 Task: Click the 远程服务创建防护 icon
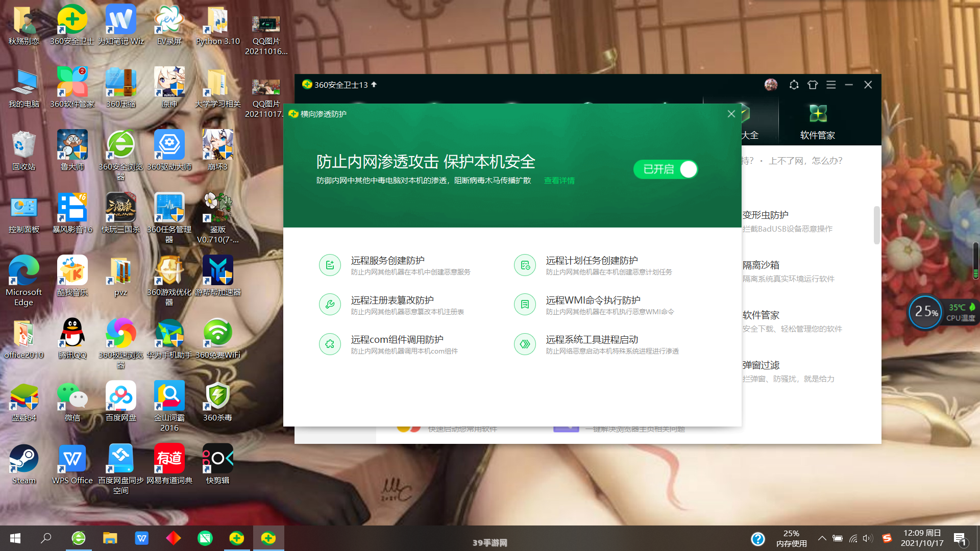coord(330,265)
